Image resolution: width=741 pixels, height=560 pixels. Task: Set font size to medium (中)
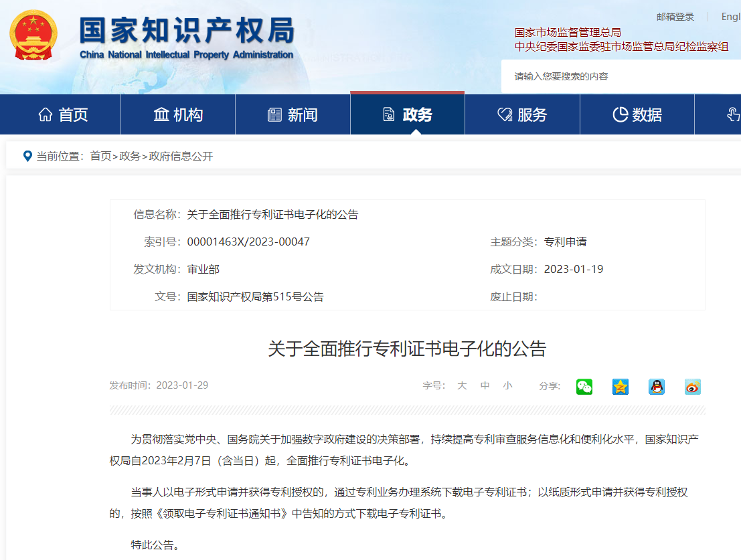pos(485,386)
